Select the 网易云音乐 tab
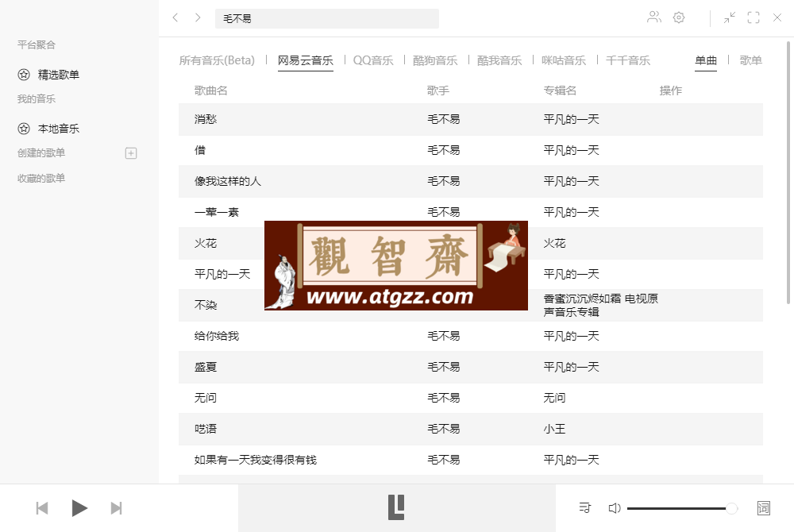Image resolution: width=794 pixels, height=532 pixels. 306,60
